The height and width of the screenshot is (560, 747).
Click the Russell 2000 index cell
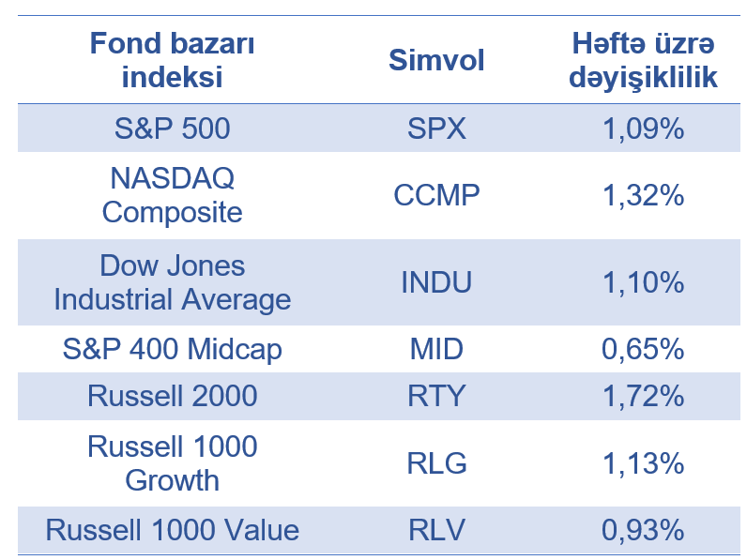click(x=172, y=396)
